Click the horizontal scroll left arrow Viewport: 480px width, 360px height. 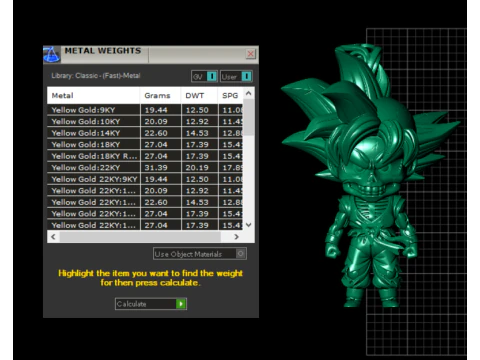pyautogui.click(x=53, y=237)
